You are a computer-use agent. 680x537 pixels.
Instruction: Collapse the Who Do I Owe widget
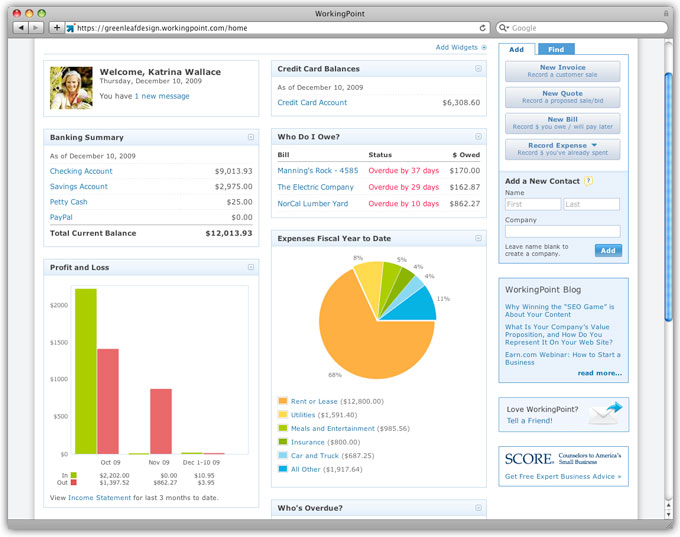point(478,137)
